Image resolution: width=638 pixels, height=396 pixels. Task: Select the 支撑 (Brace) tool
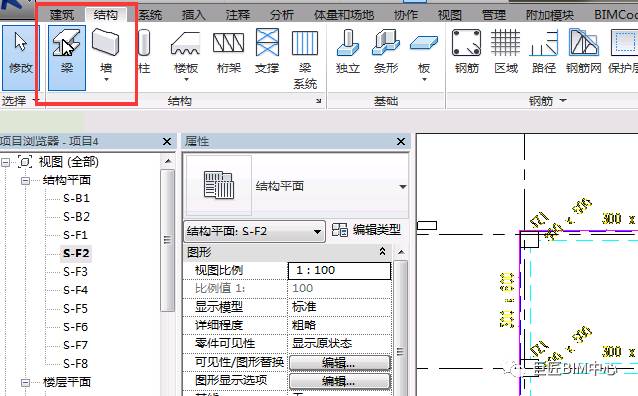point(267,52)
